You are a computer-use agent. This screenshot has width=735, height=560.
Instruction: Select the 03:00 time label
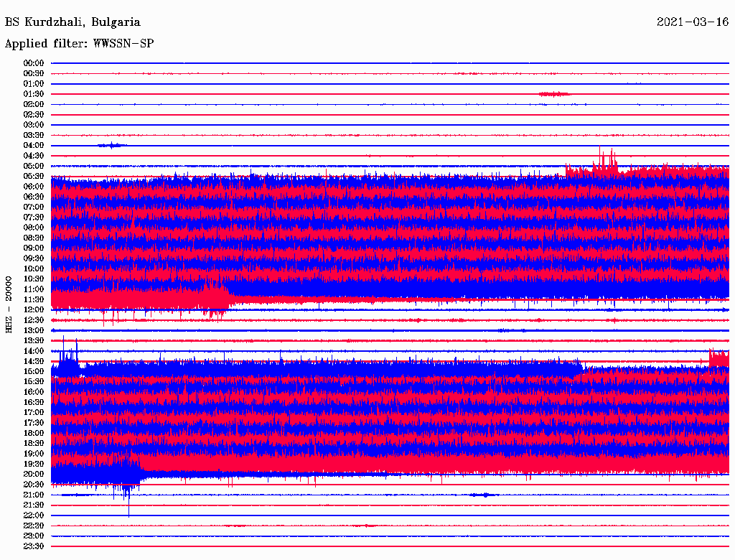pyautogui.click(x=34, y=125)
